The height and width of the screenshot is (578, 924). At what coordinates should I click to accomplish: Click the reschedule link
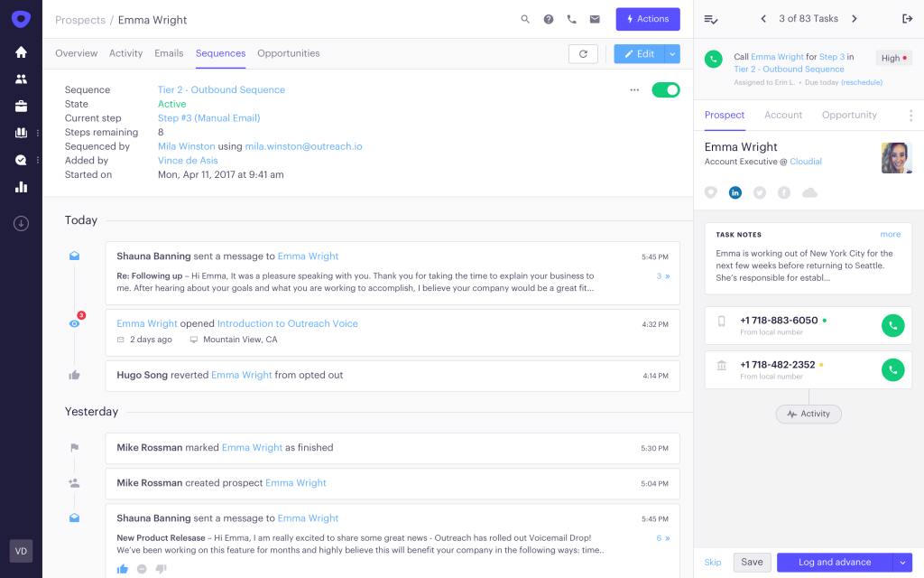coord(862,82)
